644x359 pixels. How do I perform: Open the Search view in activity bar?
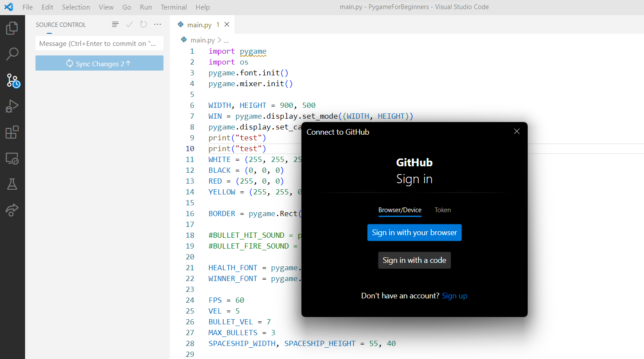pos(12,54)
